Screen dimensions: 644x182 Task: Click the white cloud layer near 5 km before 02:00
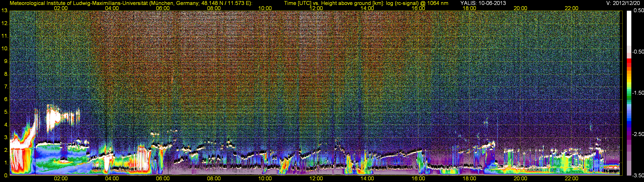tap(54, 118)
